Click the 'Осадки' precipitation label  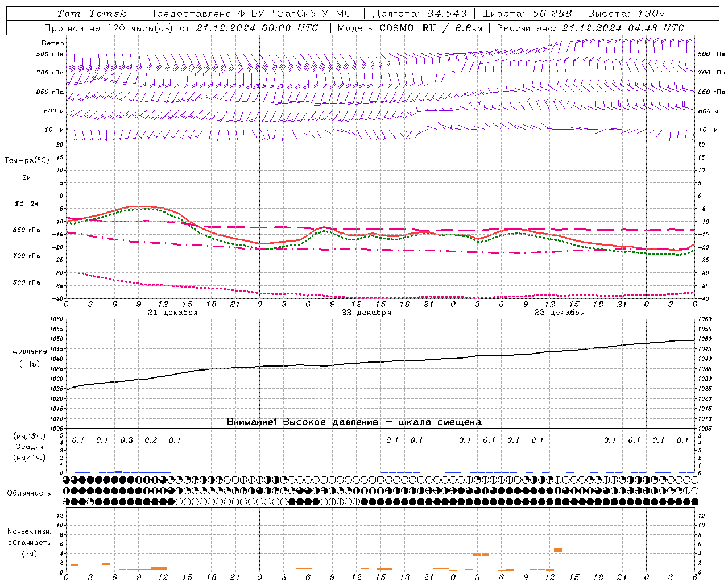point(29,447)
